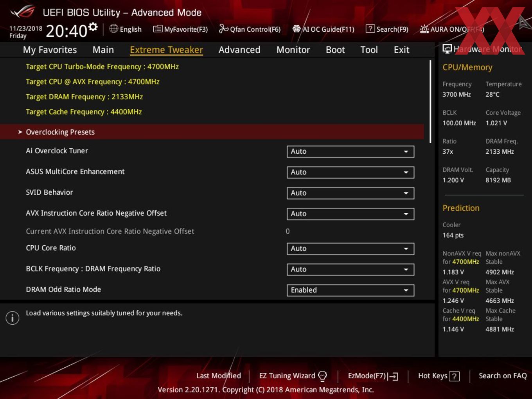Click the CPU Core Ratio label
This screenshot has width=532, height=399.
[51, 248]
